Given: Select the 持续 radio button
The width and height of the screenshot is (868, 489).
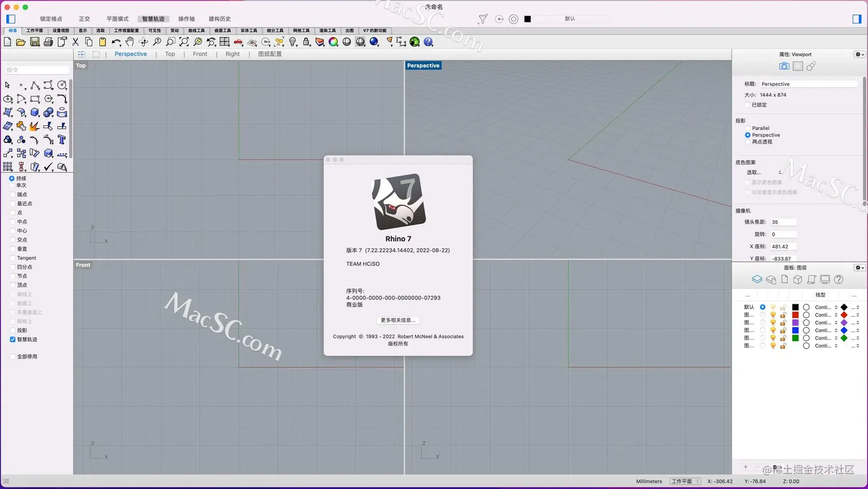Looking at the screenshot, I should click(x=11, y=178).
